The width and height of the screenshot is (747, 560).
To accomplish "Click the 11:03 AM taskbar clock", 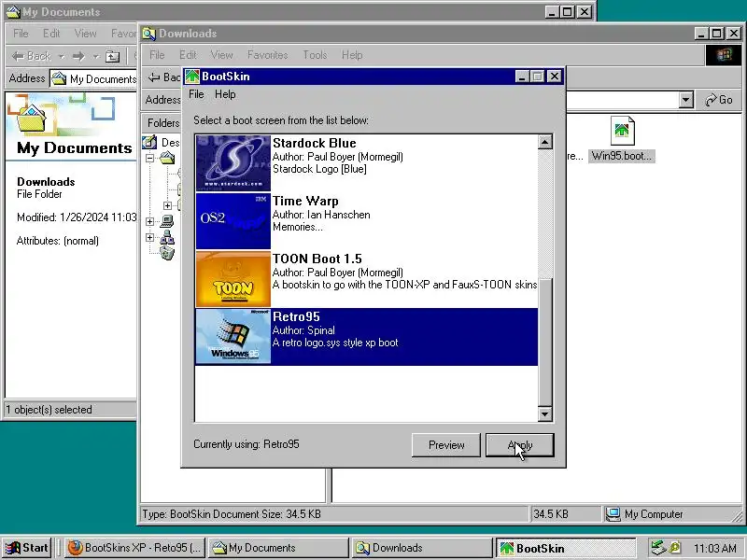I will click(715, 548).
